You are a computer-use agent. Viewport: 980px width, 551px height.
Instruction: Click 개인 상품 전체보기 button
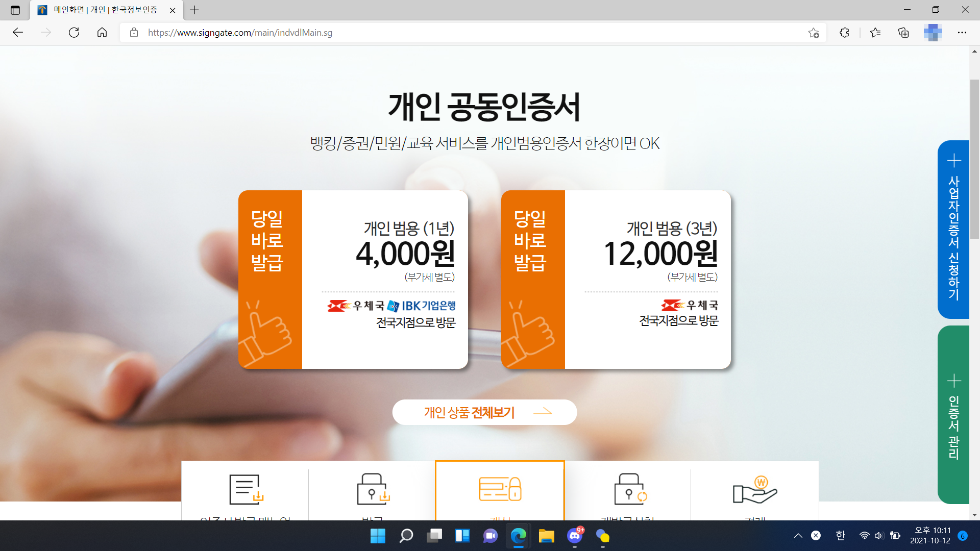484,412
